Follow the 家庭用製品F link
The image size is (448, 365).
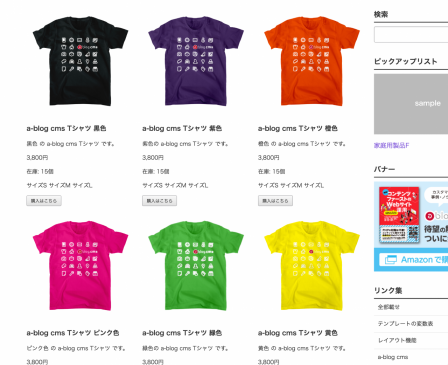coord(391,145)
